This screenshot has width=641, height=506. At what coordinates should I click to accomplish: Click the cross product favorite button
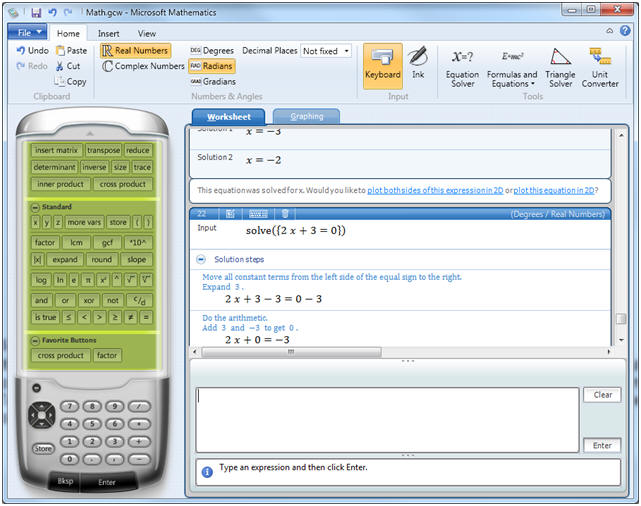click(61, 355)
